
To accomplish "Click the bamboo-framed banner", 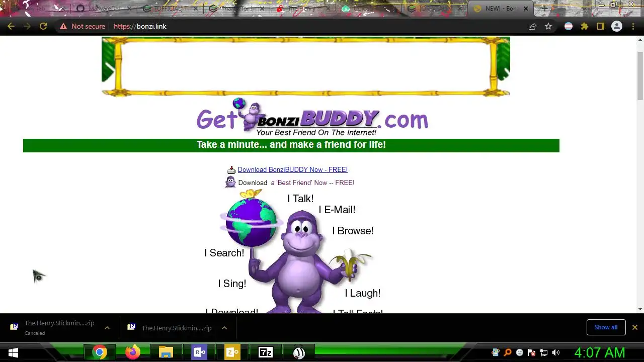I will point(306,66).
